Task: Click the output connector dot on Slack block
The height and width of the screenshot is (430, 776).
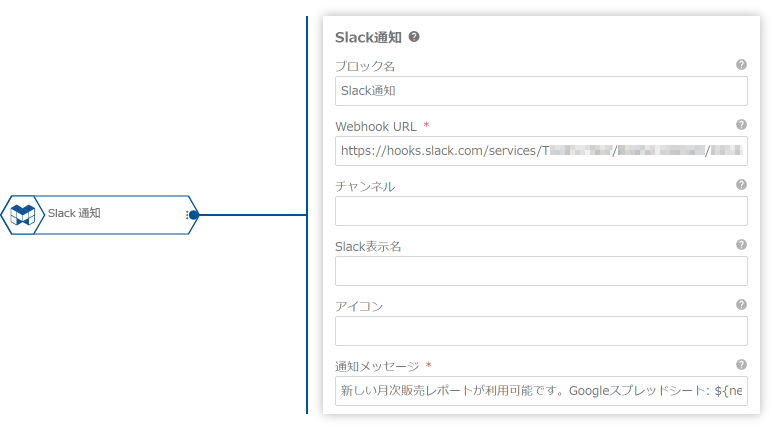Action: 194,215
